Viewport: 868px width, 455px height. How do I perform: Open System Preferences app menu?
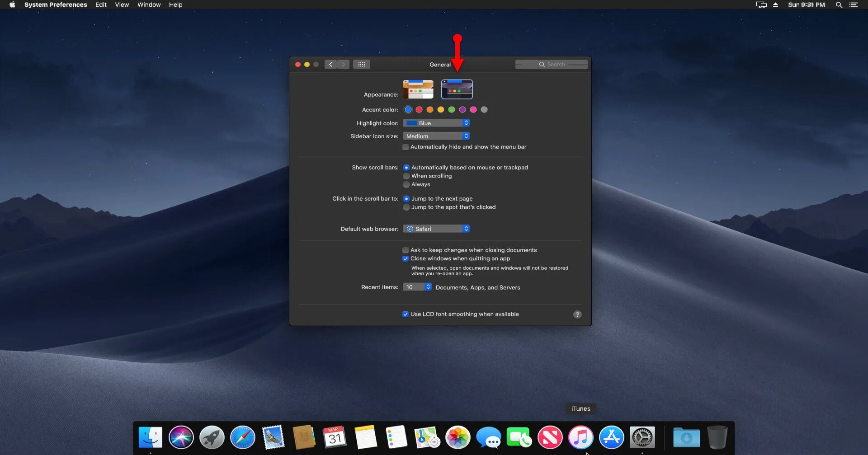click(56, 5)
